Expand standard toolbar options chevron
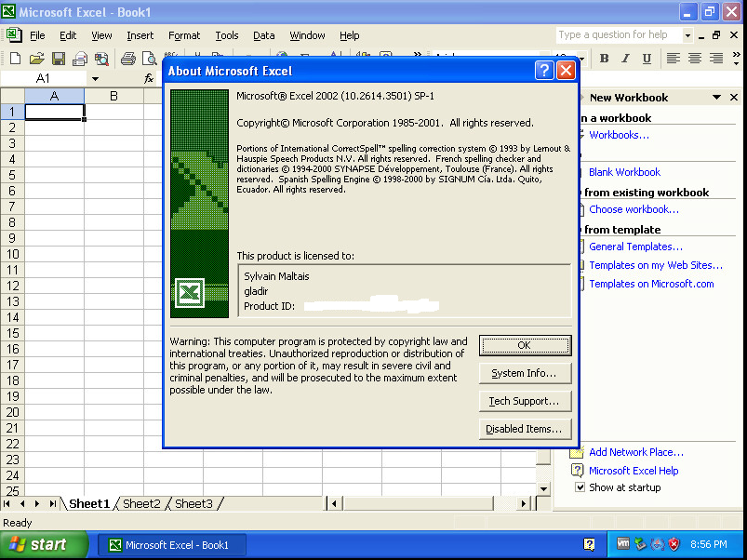This screenshot has height=560, width=747. pyautogui.click(x=418, y=54)
